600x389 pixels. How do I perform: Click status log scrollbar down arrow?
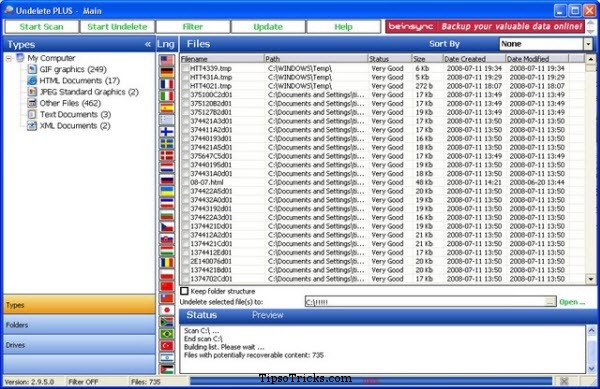click(591, 369)
